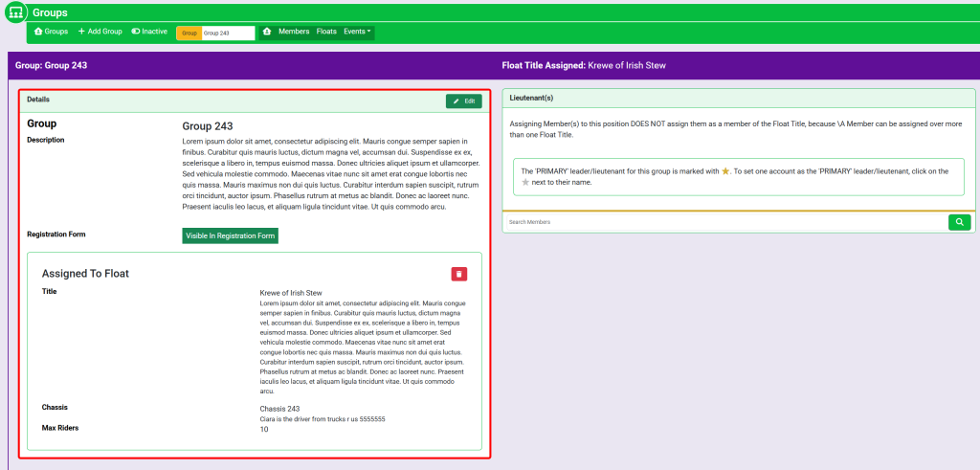
Task: Expand the Events dropdown menu
Action: pos(357,32)
